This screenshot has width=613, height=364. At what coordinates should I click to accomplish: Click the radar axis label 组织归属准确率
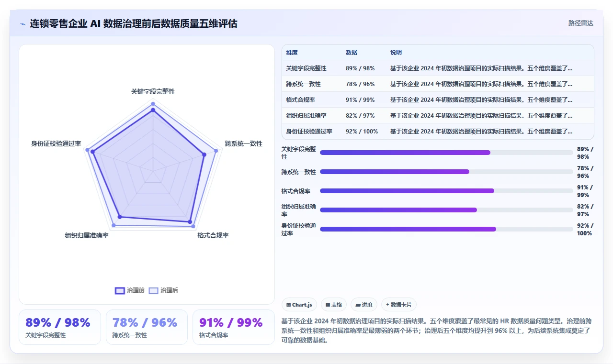click(x=87, y=235)
